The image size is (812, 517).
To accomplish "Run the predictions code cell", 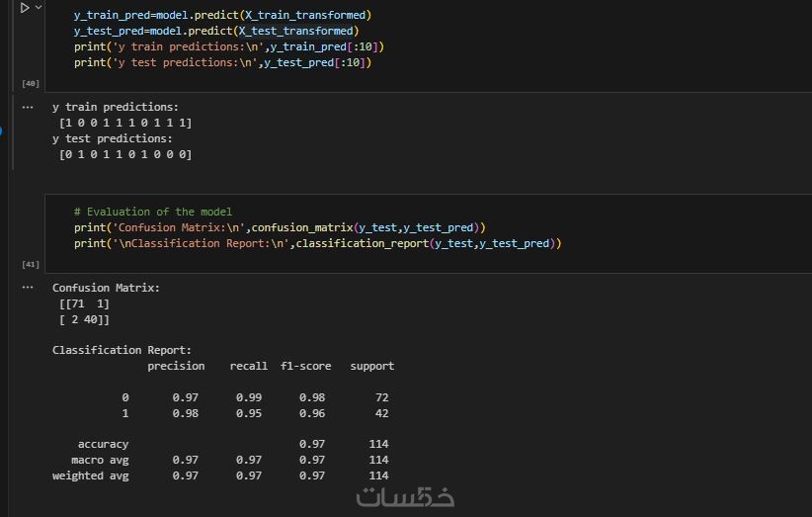I will pyautogui.click(x=25, y=8).
